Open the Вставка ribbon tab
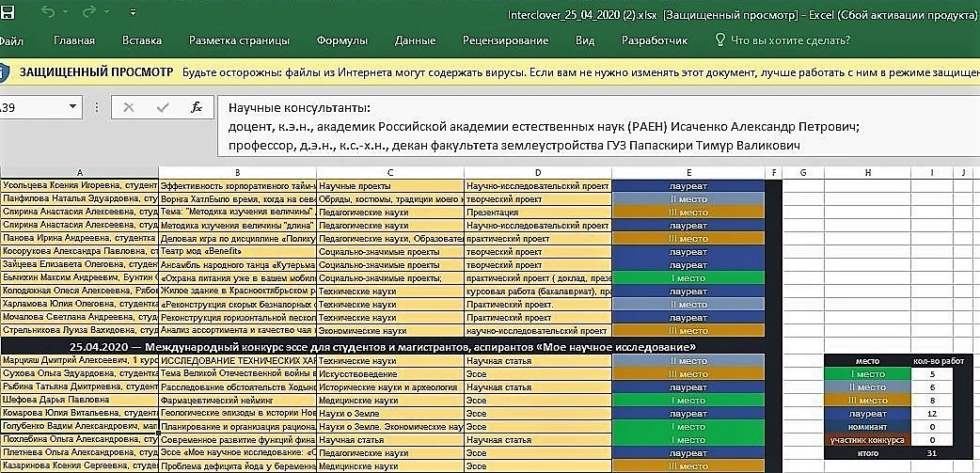 [x=142, y=40]
